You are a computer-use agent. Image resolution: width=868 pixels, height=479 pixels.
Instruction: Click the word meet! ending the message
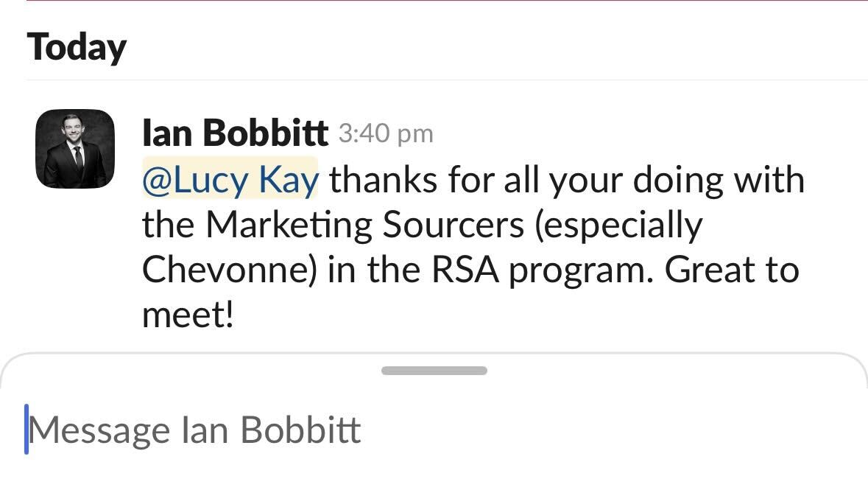(x=188, y=315)
